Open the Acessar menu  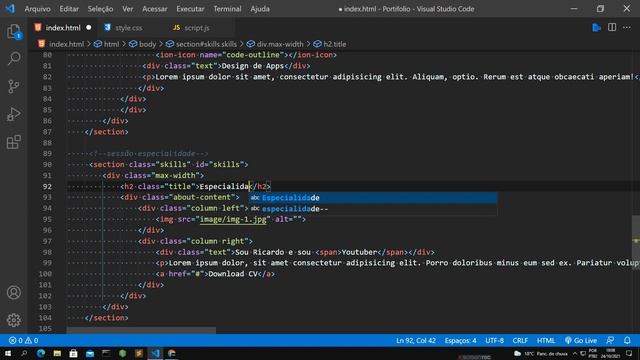155,9
